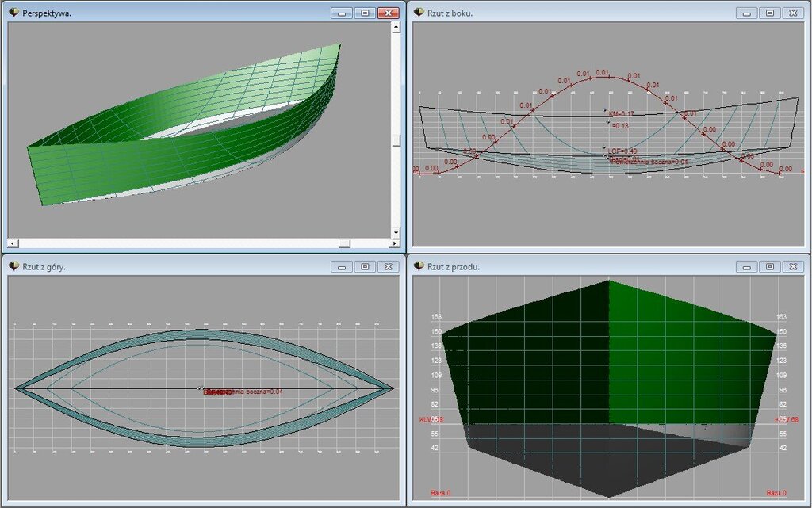Click the Perspektywa vertical scrollbar thumb

(396, 140)
